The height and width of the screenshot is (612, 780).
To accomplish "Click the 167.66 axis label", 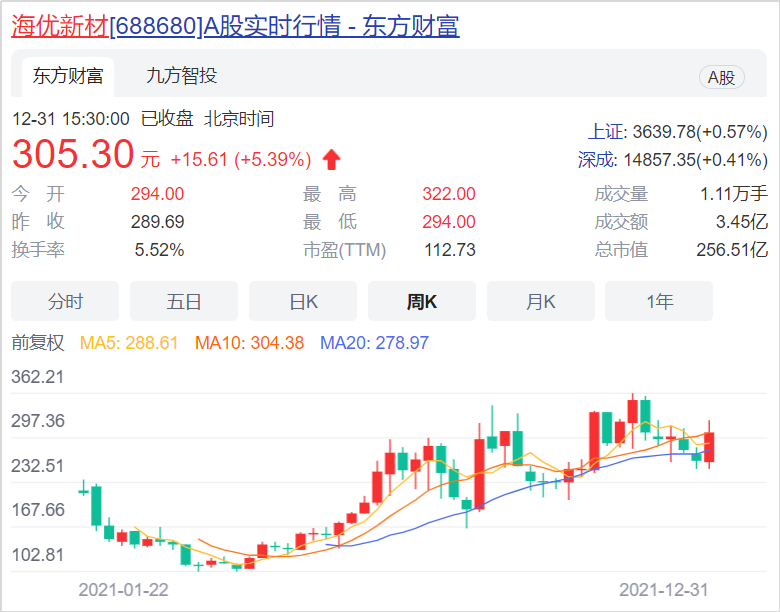I will [38, 510].
